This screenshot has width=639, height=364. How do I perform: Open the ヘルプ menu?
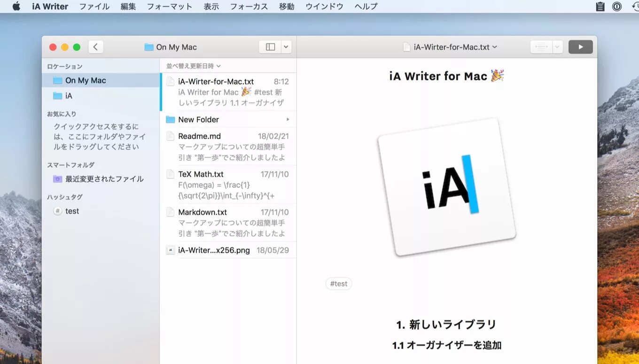(366, 7)
